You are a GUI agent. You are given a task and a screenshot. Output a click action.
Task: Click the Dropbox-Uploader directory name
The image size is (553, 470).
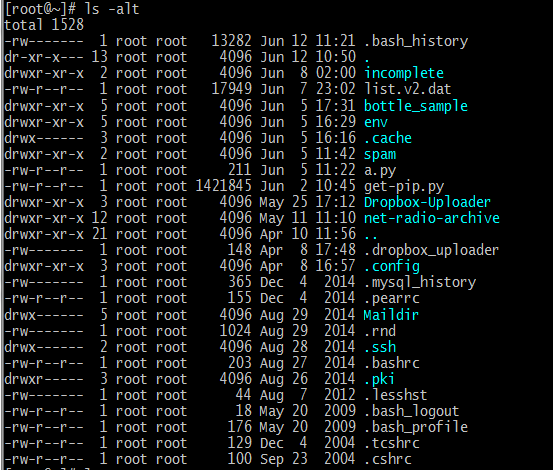[x=427, y=202]
